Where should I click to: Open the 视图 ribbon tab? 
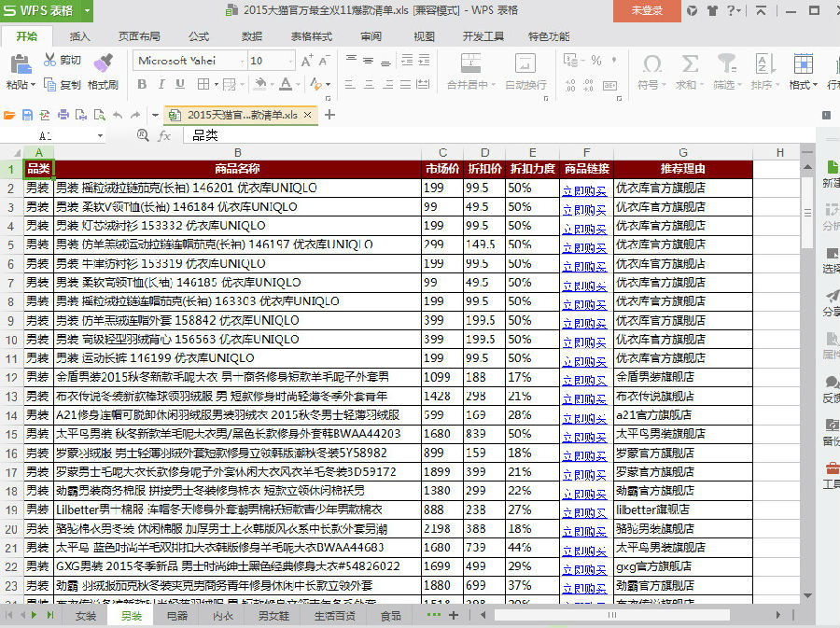point(425,36)
